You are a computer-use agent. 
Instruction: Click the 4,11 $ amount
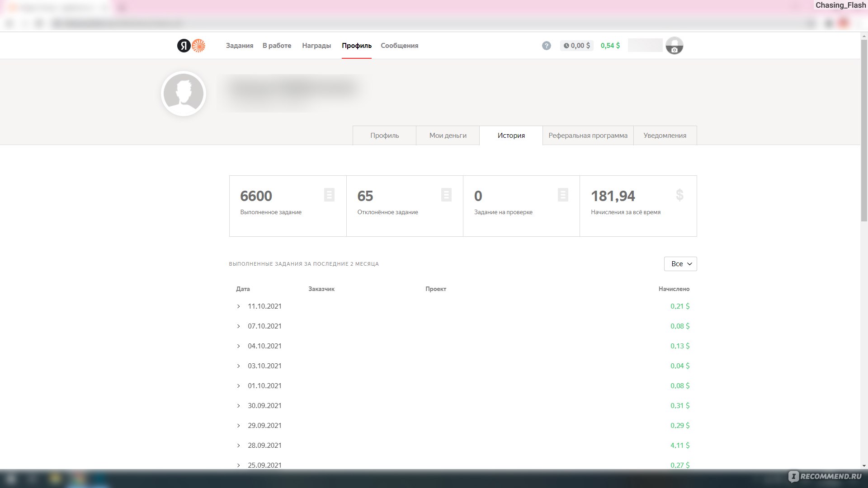point(680,446)
